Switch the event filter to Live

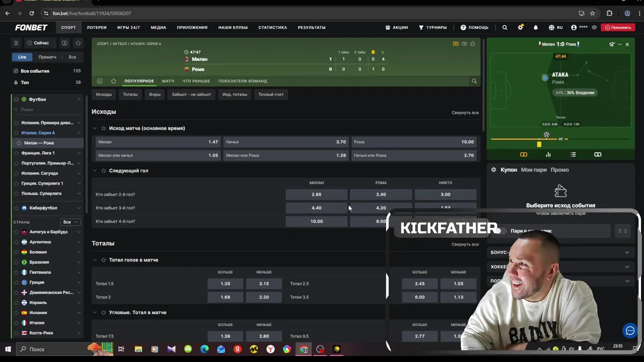tap(22, 57)
